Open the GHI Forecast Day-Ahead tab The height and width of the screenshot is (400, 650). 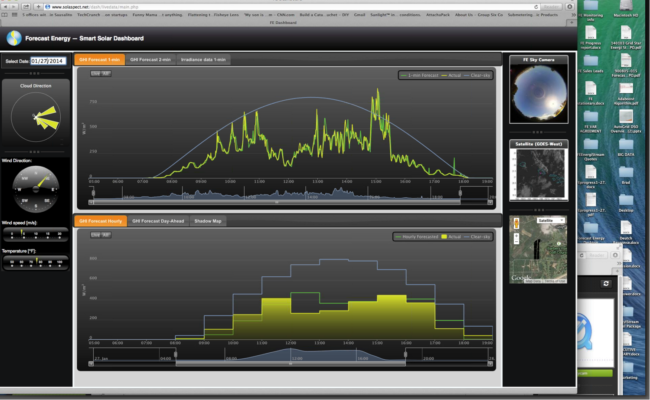(x=159, y=219)
